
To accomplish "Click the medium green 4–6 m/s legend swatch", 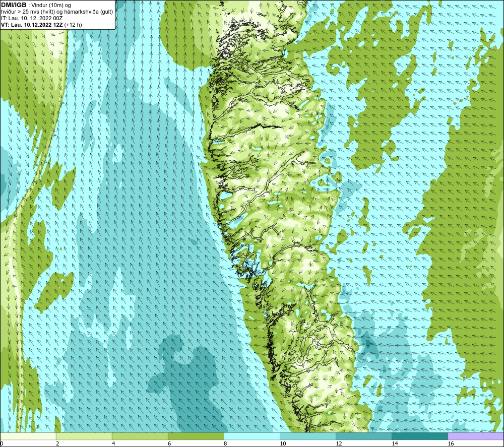I will click(140, 436).
